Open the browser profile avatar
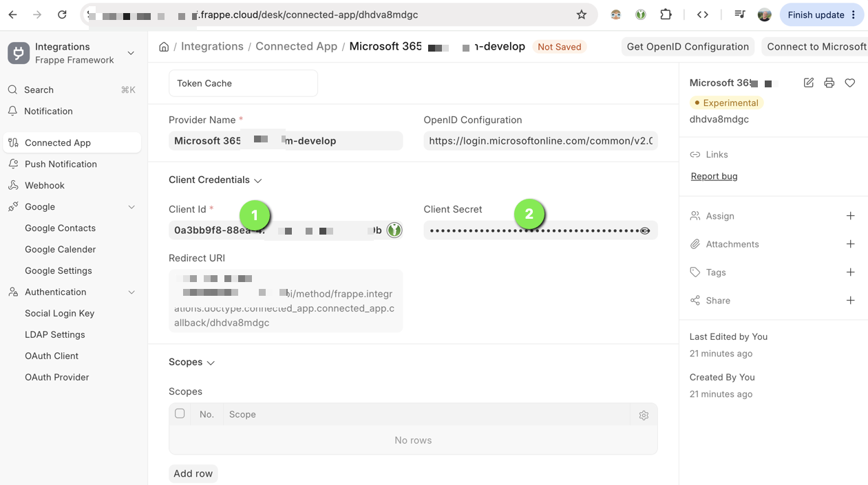Image resolution: width=868 pixels, height=485 pixels. tap(764, 14)
